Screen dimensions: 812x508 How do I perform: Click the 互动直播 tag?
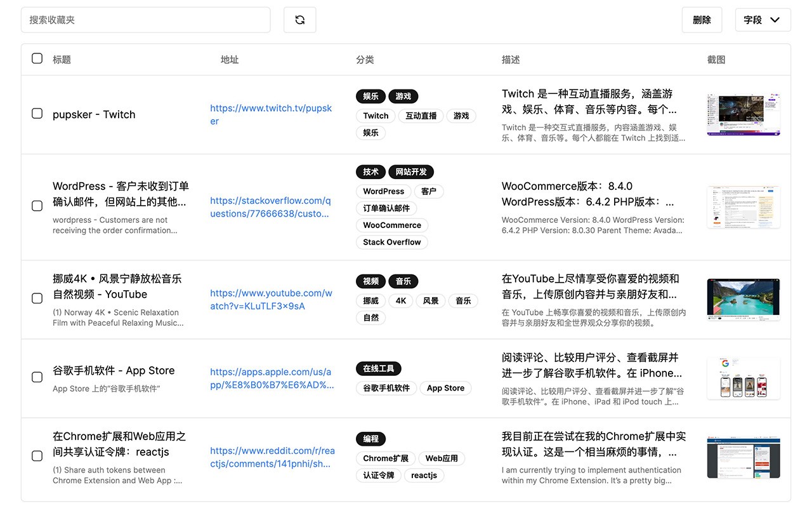pyautogui.click(x=421, y=116)
